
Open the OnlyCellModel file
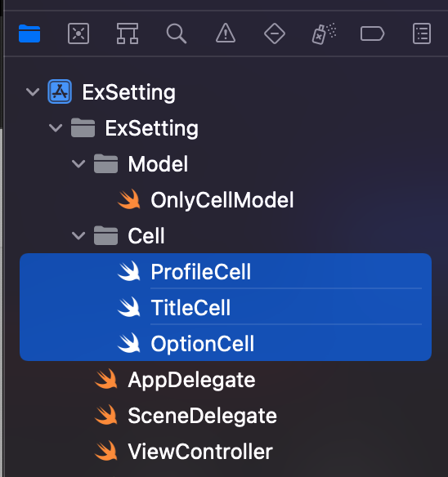pos(222,200)
